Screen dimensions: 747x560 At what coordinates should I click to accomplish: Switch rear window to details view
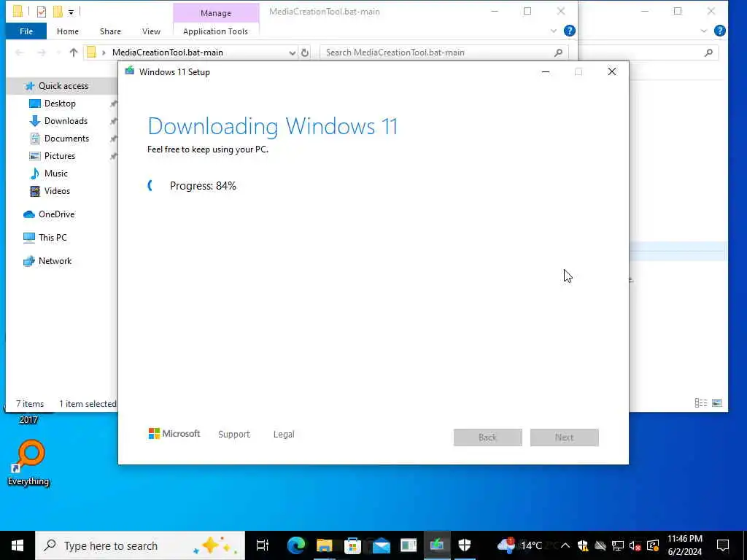701,403
